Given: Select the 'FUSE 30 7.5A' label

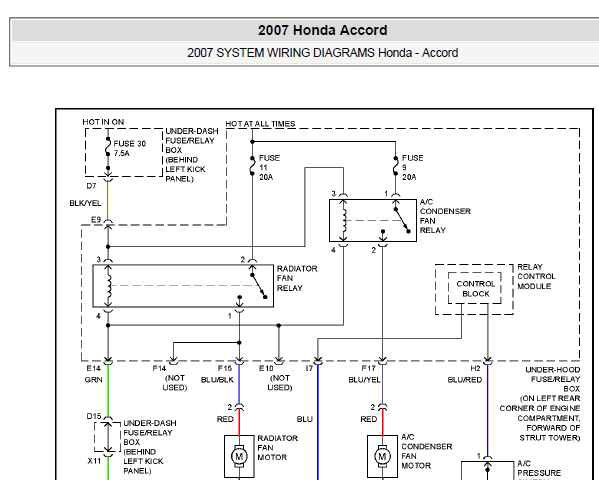Looking at the screenshot, I should point(130,148).
